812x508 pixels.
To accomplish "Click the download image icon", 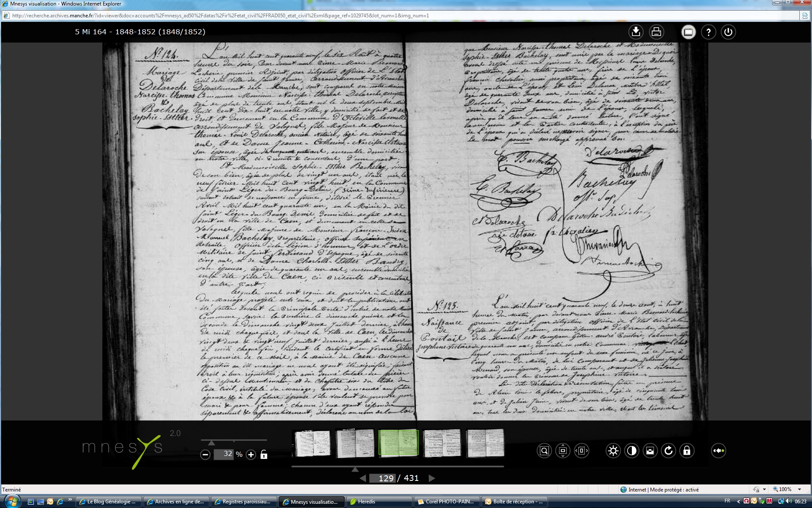I will click(636, 32).
